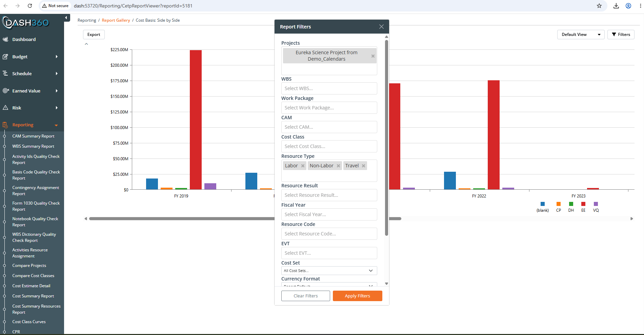Open Cost Estimate Detail report
This screenshot has height=335, width=644.
31,286
